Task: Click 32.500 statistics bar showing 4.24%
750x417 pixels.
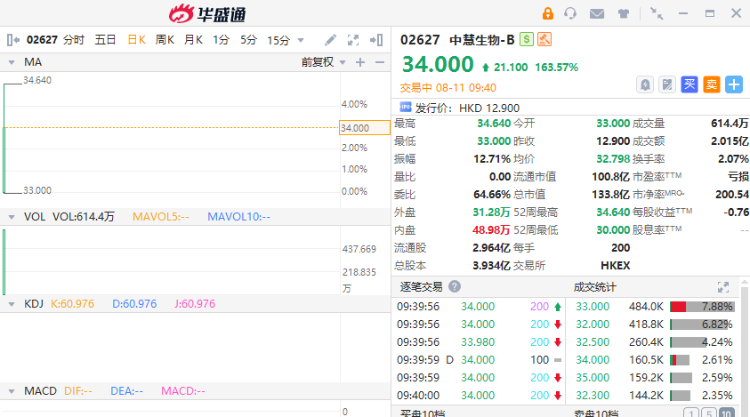Action: click(x=701, y=342)
